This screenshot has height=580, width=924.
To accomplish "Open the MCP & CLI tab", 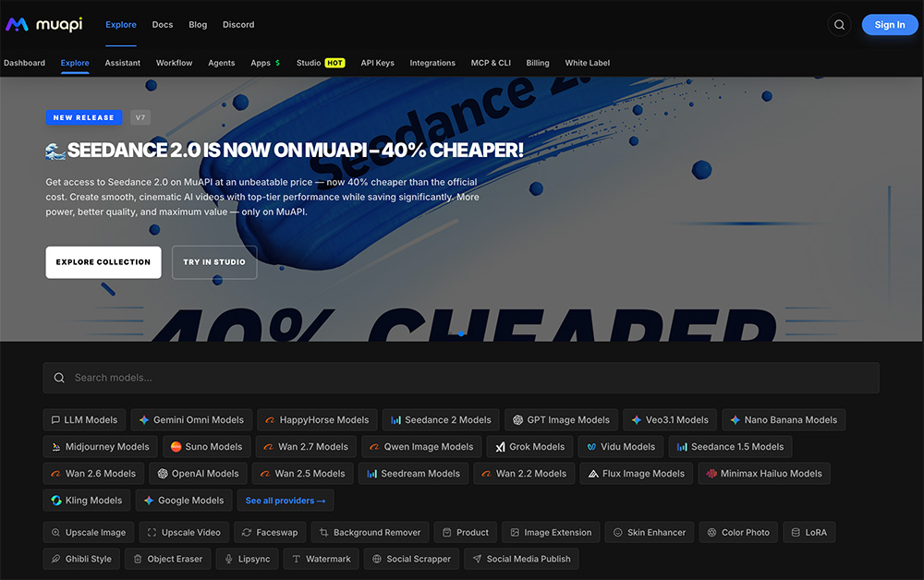I will [x=491, y=63].
